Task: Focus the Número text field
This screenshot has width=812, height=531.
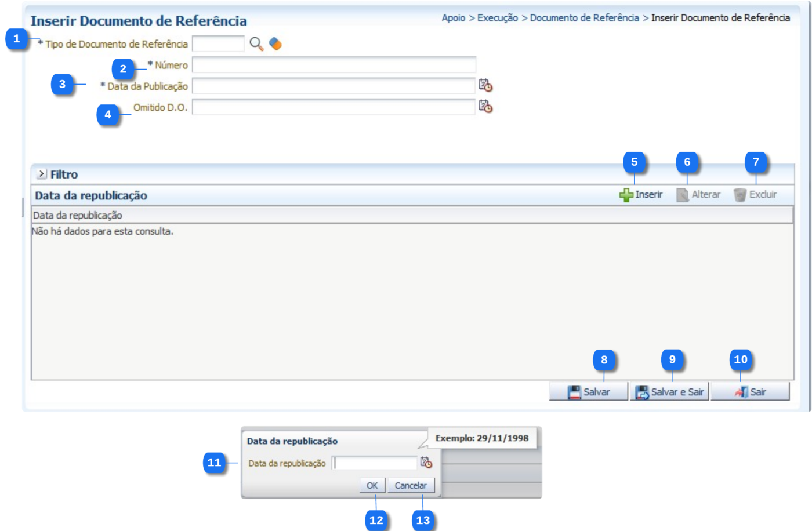Action: [333, 65]
